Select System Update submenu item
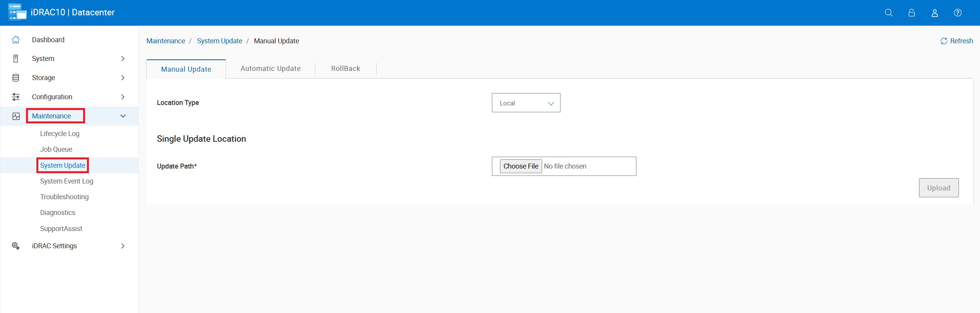The width and height of the screenshot is (980, 313). [x=63, y=166]
